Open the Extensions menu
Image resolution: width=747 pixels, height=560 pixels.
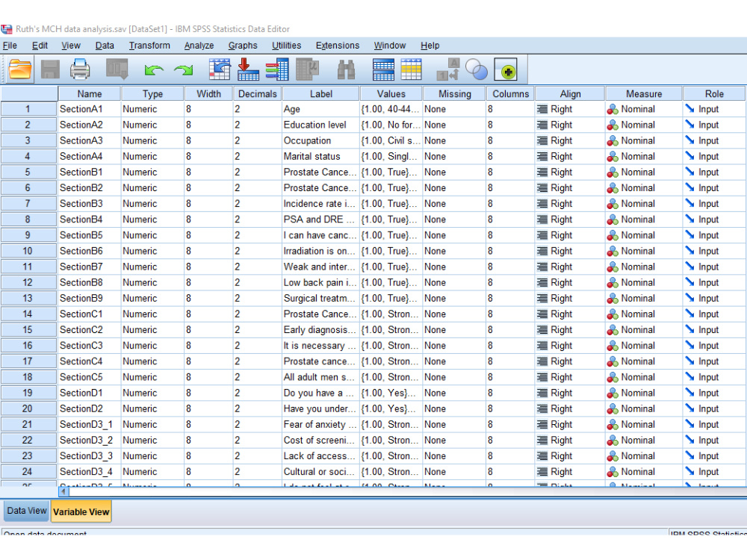point(338,46)
